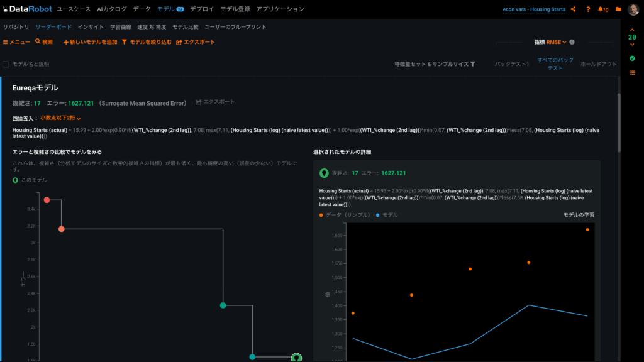The height and width of the screenshot is (362, 644).
Task: Click the user profile avatar
Action: click(633, 9)
